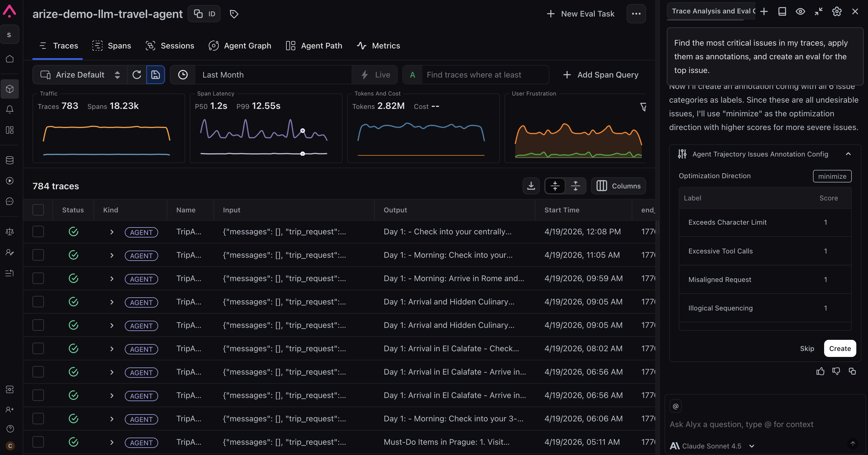Add a new chat in the Alyx panel
Viewport: 868px width, 455px height.
pyautogui.click(x=764, y=11)
